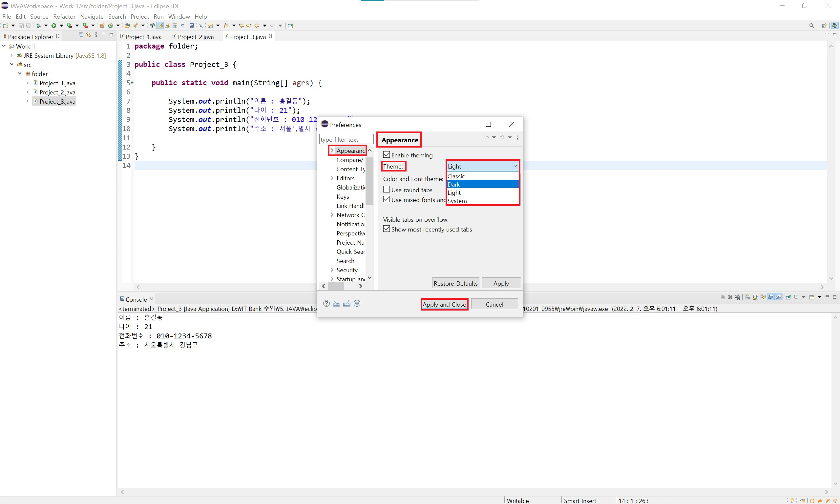The image size is (840, 504).
Task: Click the Pin Console icon
Action: (788, 297)
